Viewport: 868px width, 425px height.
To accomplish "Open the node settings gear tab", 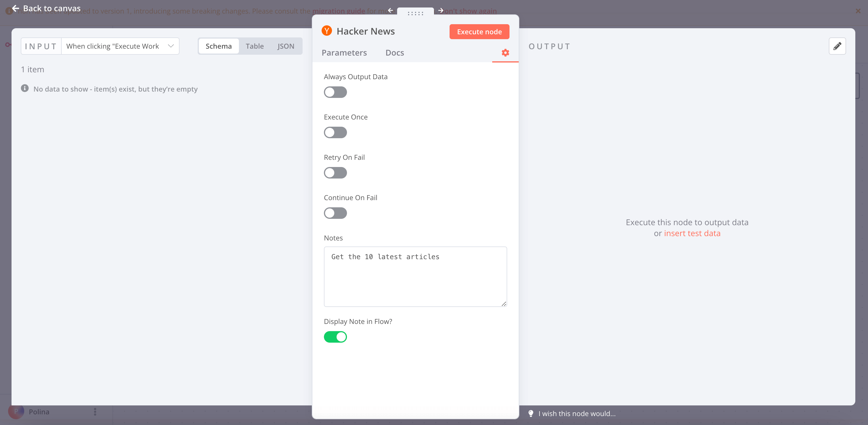I will coord(505,52).
